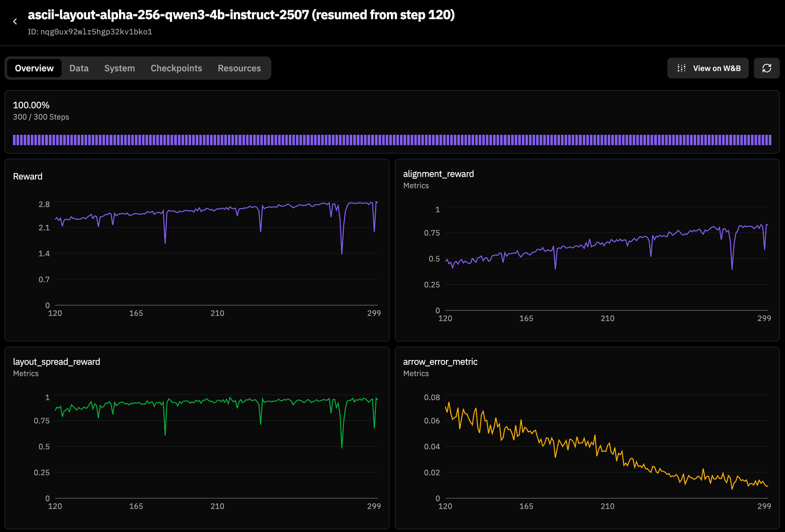Open the System tab
This screenshot has width=785, height=532.
[x=119, y=68]
